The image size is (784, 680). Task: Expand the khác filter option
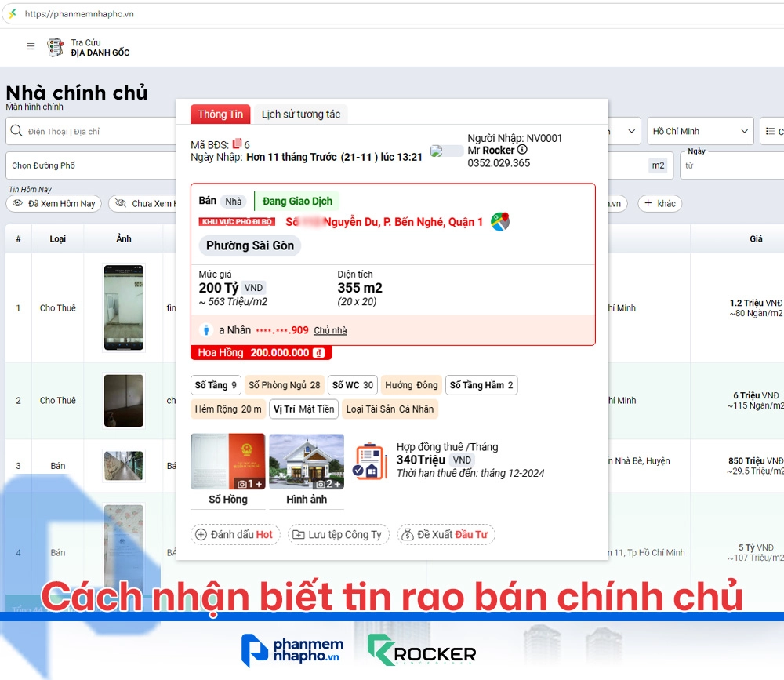coord(659,204)
